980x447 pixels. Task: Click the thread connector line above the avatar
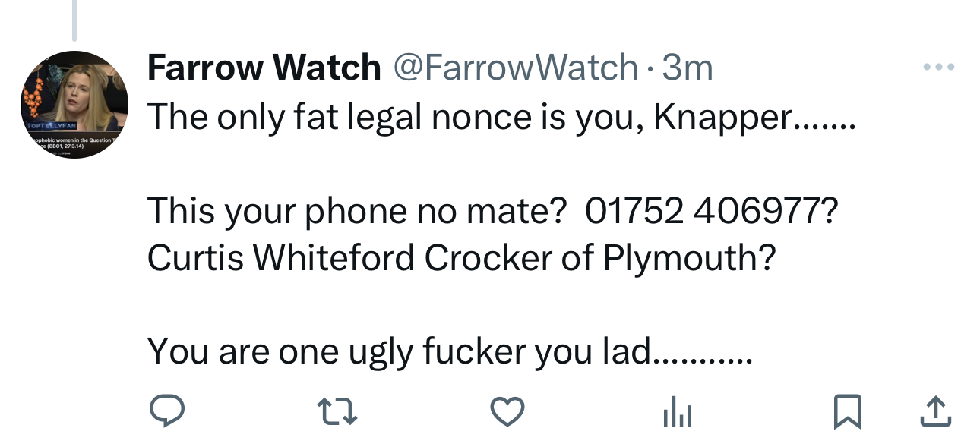[74, 20]
